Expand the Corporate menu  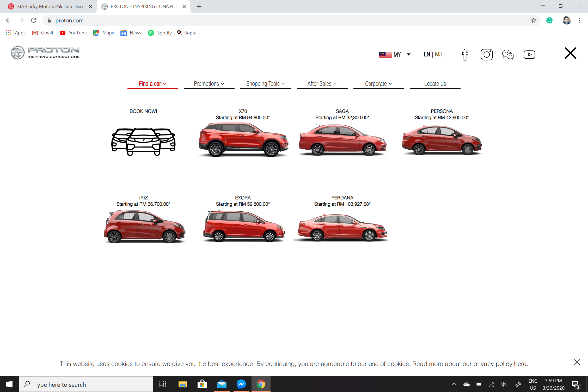click(x=379, y=84)
